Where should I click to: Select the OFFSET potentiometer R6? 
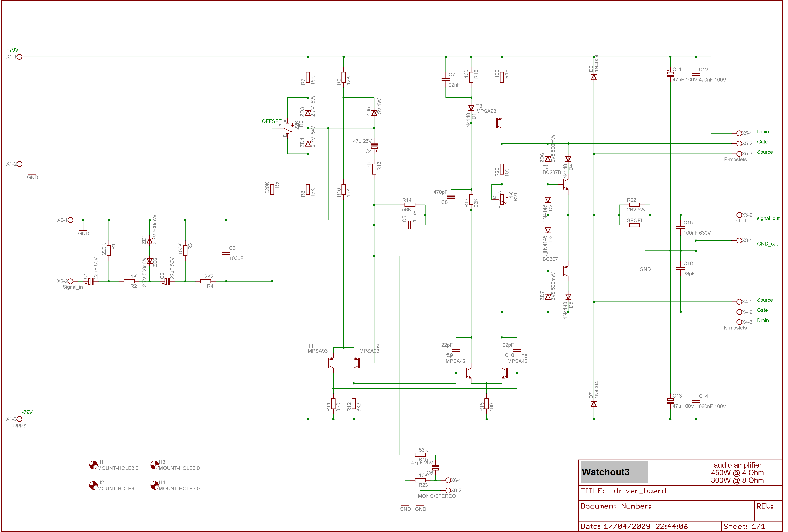[x=288, y=128]
